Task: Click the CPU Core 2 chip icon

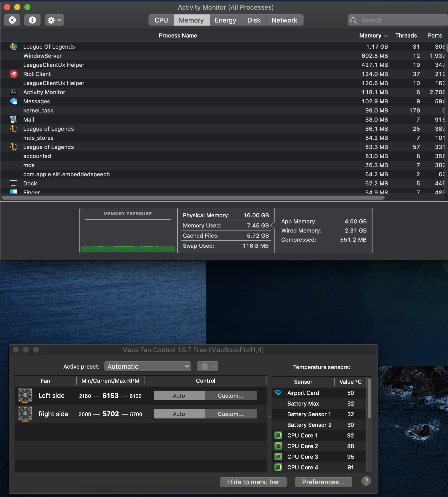Action: tap(278, 446)
